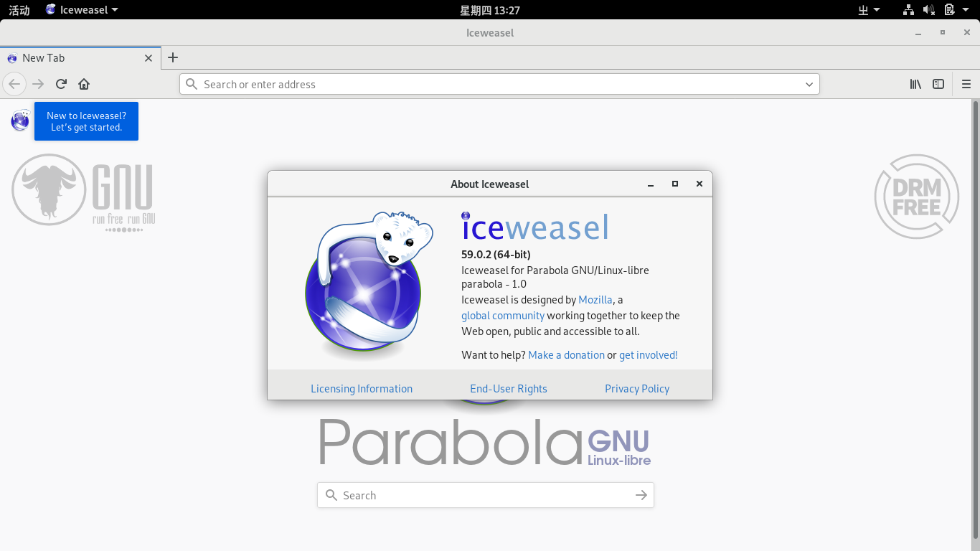The height and width of the screenshot is (551, 980).
Task: Click the Iceweasel onboarding globe icon
Action: tap(20, 121)
